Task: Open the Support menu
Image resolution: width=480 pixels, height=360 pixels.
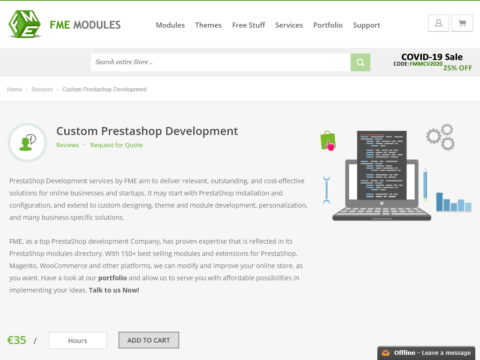Action: click(x=366, y=25)
